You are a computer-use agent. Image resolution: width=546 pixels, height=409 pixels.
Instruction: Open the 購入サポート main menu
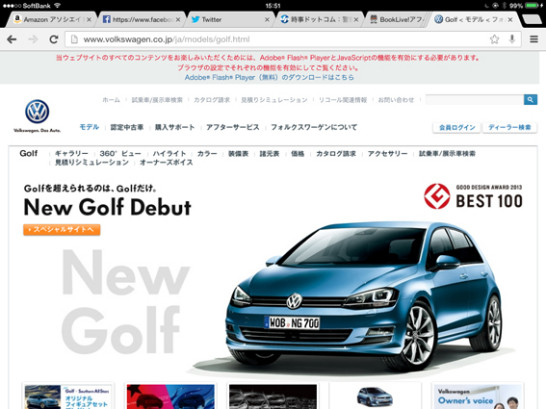[x=175, y=127]
